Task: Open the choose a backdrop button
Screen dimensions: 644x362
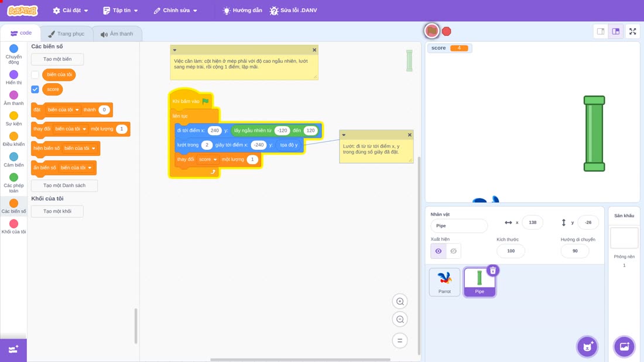Action: coord(624,346)
